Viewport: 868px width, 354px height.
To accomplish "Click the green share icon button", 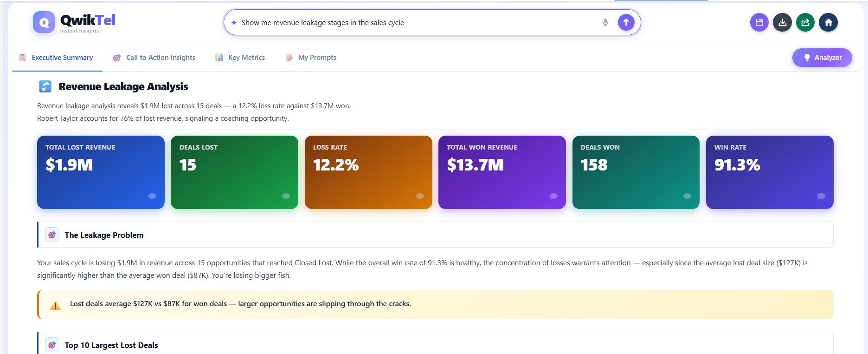I will point(805,22).
